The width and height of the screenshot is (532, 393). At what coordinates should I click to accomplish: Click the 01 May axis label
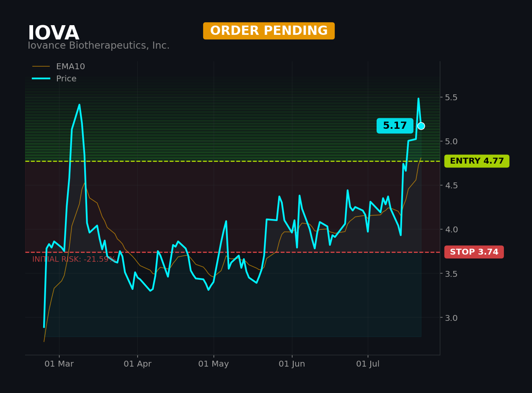click(x=214, y=364)
